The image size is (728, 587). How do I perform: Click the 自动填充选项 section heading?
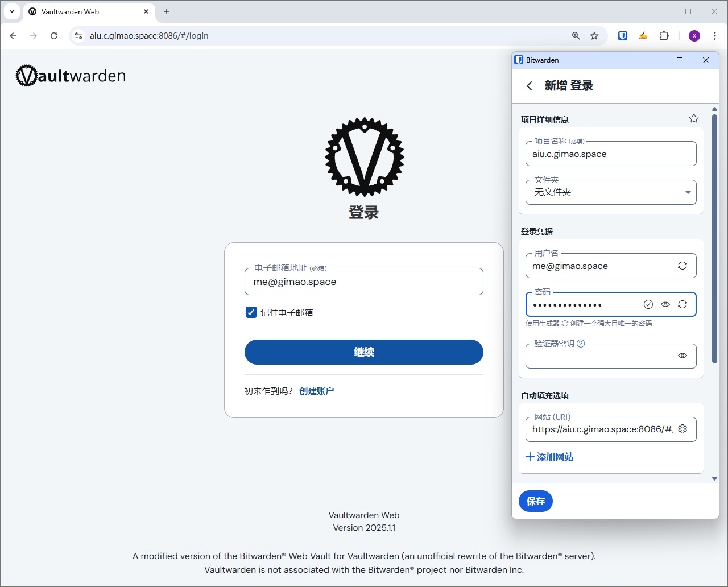coord(545,395)
